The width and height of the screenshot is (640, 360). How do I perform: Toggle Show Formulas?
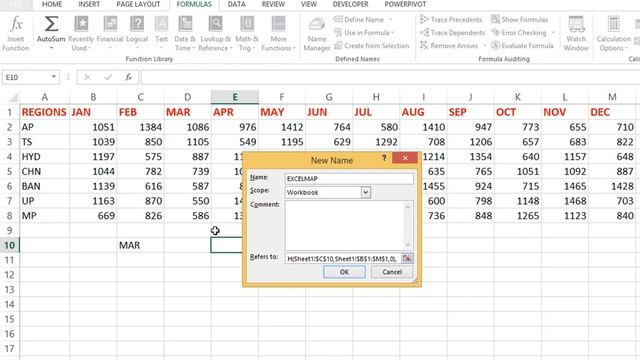[x=520, y=20]
